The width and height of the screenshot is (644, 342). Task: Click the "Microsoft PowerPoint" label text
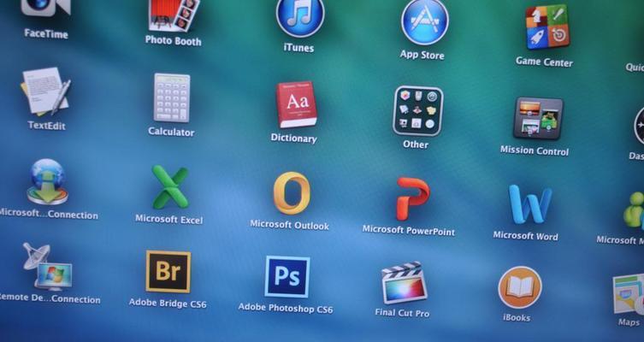coord(409,231)
